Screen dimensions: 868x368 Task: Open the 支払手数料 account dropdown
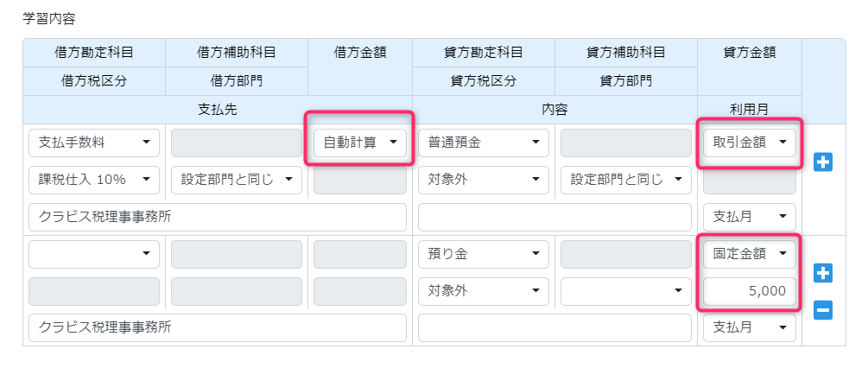94,143
